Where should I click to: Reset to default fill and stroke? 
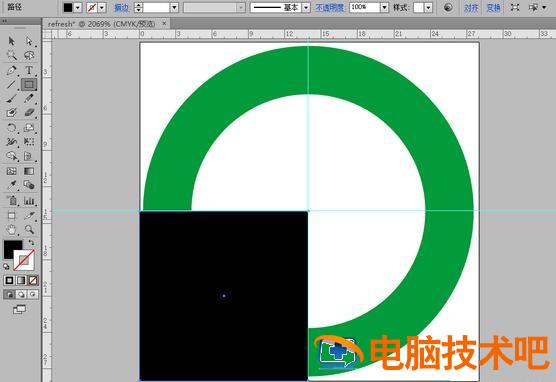tap(6, 266)
